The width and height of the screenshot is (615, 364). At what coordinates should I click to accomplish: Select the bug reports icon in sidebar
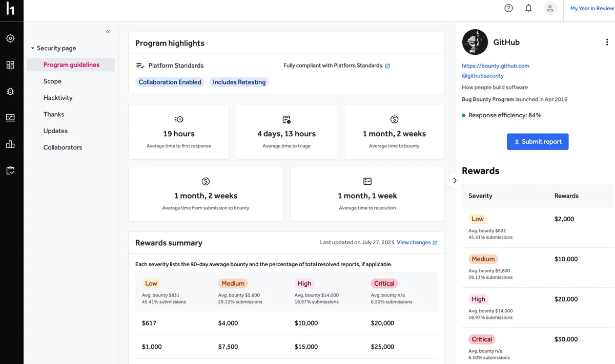(x=11, y=91)
